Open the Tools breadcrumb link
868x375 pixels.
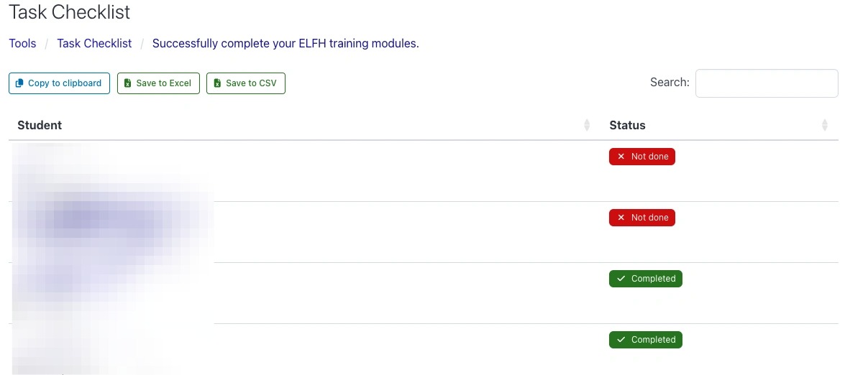(22, 43)
